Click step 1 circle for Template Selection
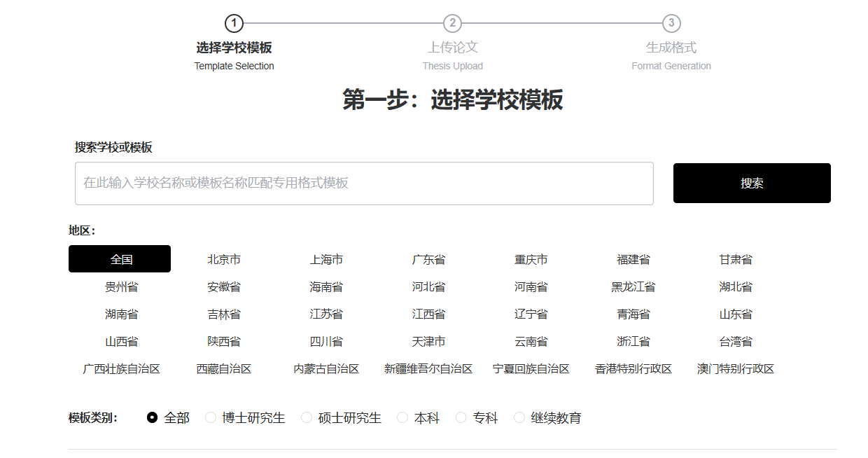This screenshot has height=458, width=868. point(234,23)
